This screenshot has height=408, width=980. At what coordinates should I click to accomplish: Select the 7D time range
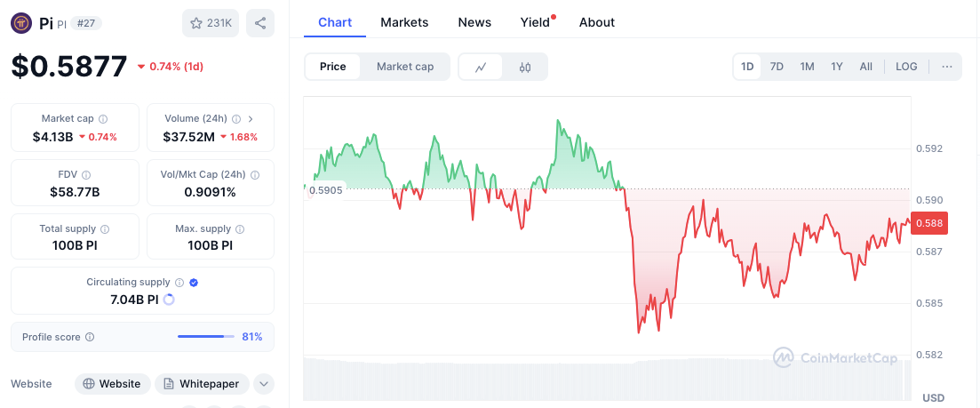click(x=777, y=67)
